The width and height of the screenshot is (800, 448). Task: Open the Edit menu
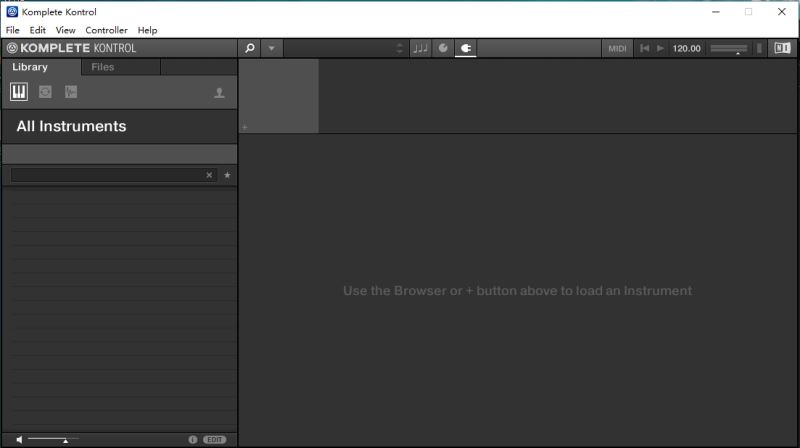[37, 30]
